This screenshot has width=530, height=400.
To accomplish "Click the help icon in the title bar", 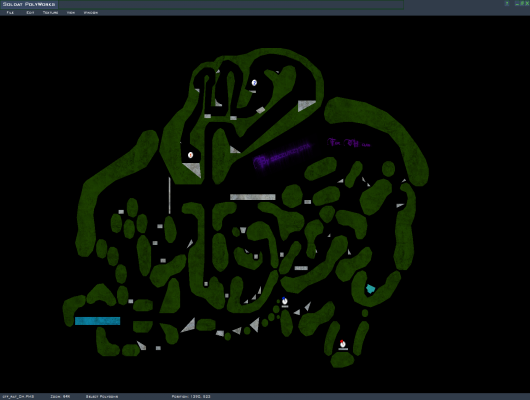I will (507, 3).
